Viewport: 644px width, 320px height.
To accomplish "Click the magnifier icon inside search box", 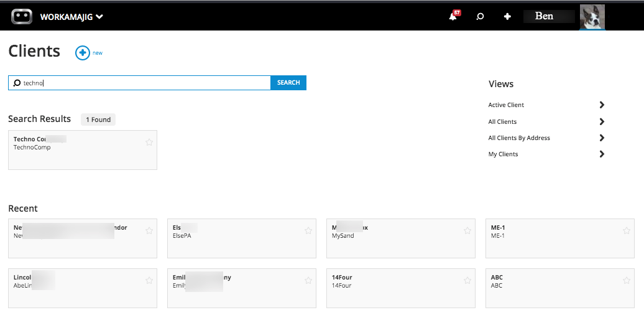I will tap(17, 83).
